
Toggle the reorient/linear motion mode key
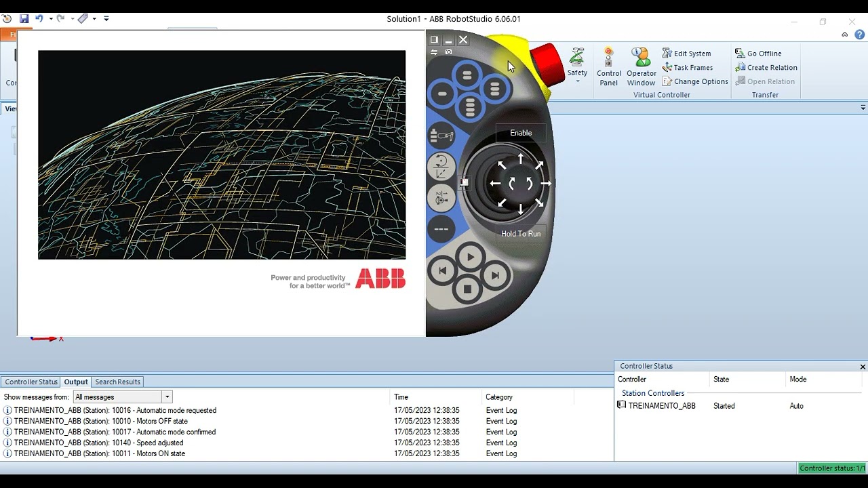pyautogui.click(x=441, y=167)
